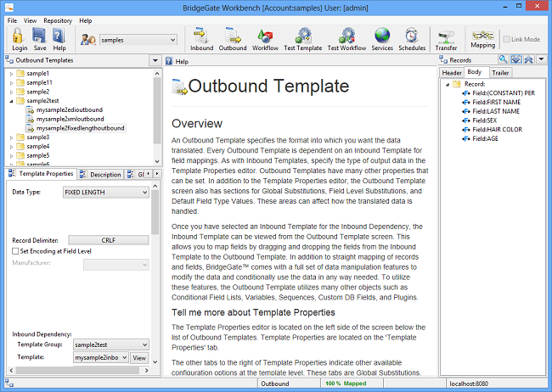
Task: Check Set Encoding at Field Level
Action: pyautogui.click(x=15, y=251)
